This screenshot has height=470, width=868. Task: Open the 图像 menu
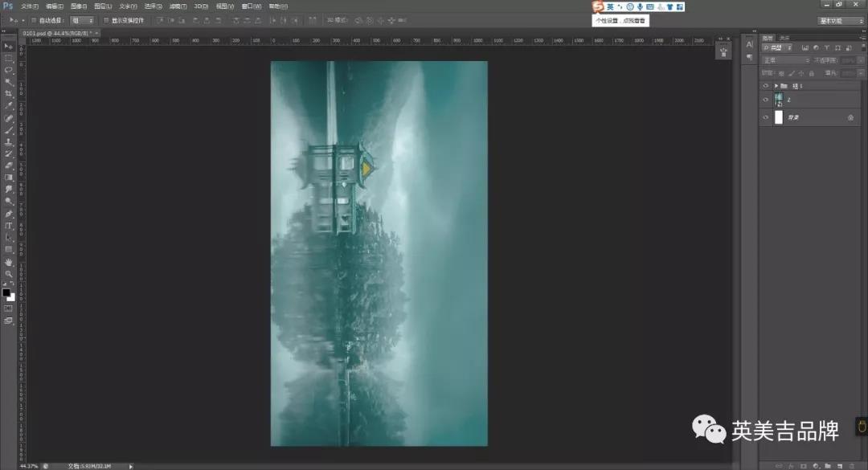coord(79,6)
